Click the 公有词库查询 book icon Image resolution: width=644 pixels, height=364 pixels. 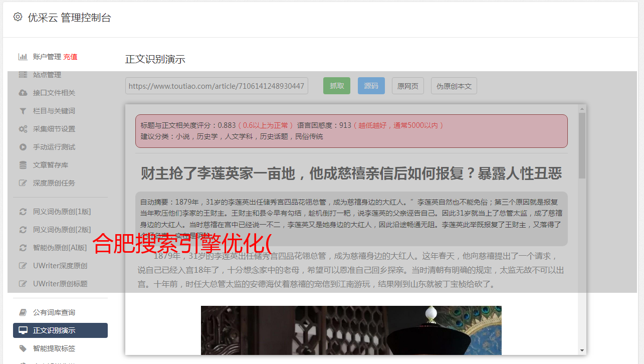pyautogui.click(x=23, y=312)
